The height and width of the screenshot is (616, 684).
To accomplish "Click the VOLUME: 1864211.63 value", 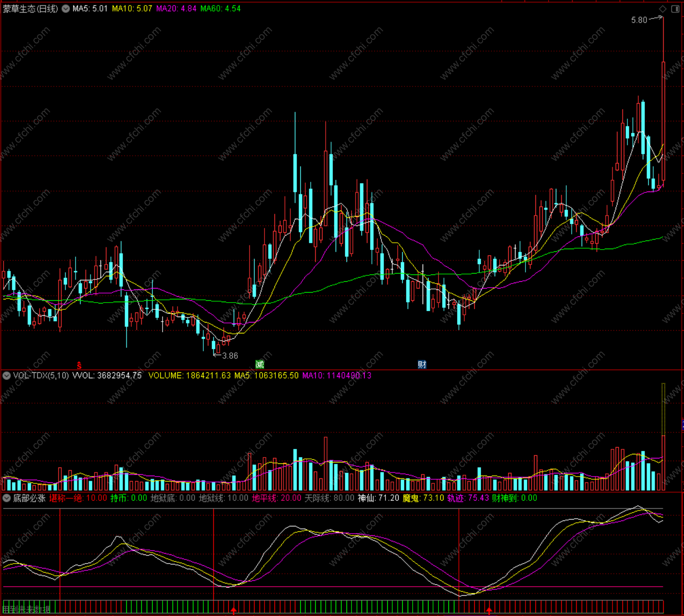I will pyautogui.click(x=189, y=375).
